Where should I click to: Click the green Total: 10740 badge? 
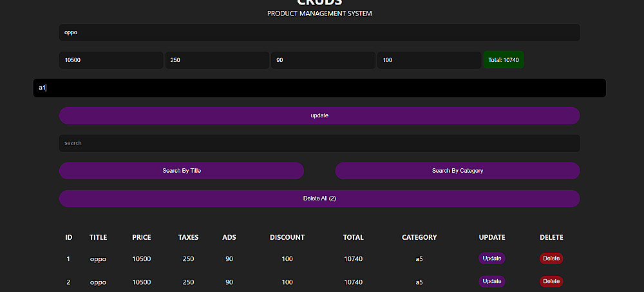point(504,60)
